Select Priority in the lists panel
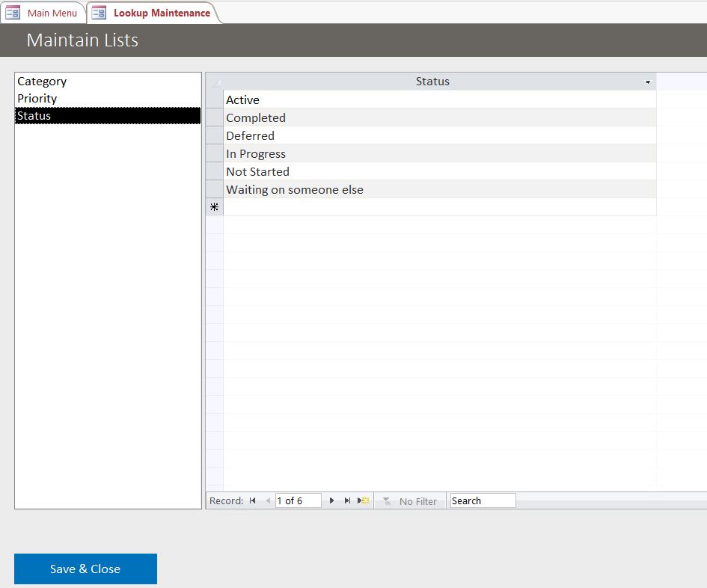Viewport: 707px width, 588px height. coord(36,98)
